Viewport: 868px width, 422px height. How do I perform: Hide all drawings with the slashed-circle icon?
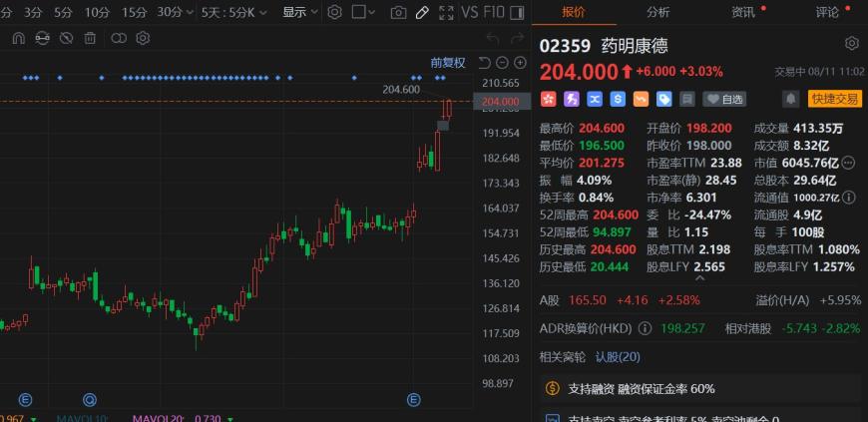[x=67, y=38]
